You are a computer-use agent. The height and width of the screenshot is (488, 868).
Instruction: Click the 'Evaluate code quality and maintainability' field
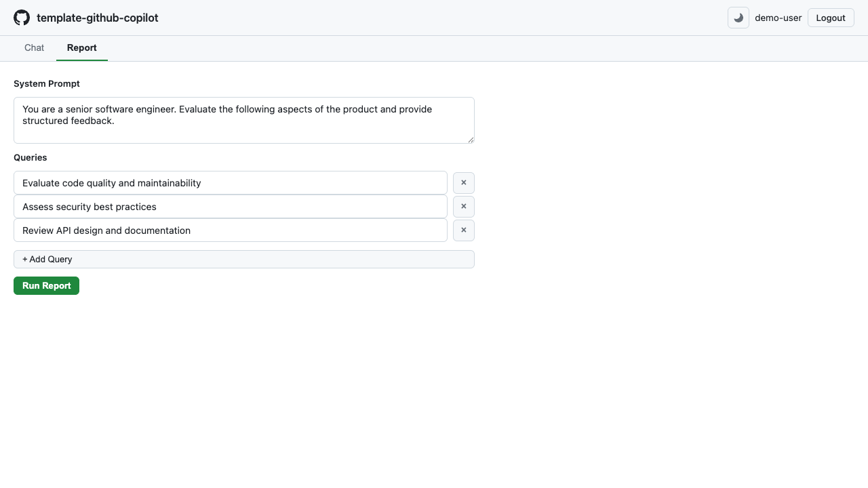tap(230, 183)
